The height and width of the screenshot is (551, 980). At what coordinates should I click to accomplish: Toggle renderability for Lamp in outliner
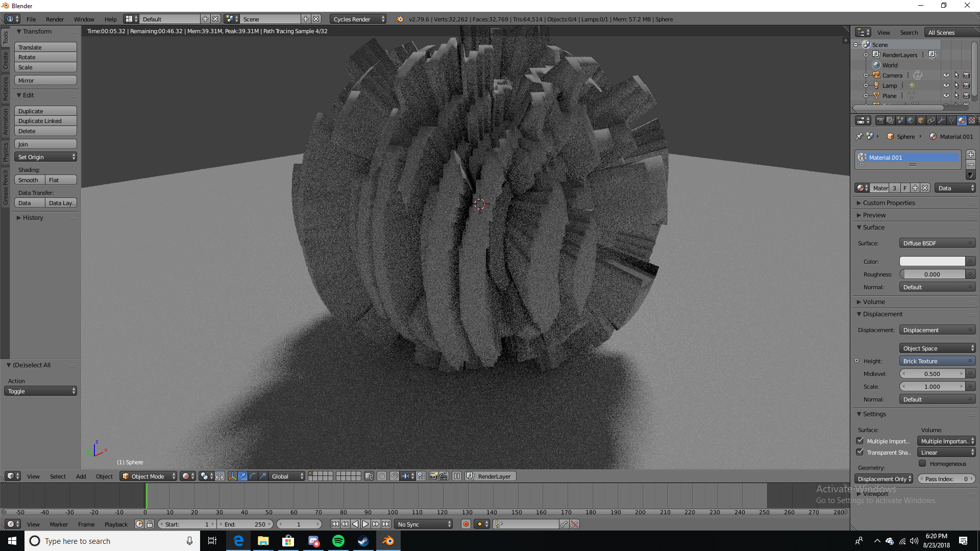click(x=967, y=85)
